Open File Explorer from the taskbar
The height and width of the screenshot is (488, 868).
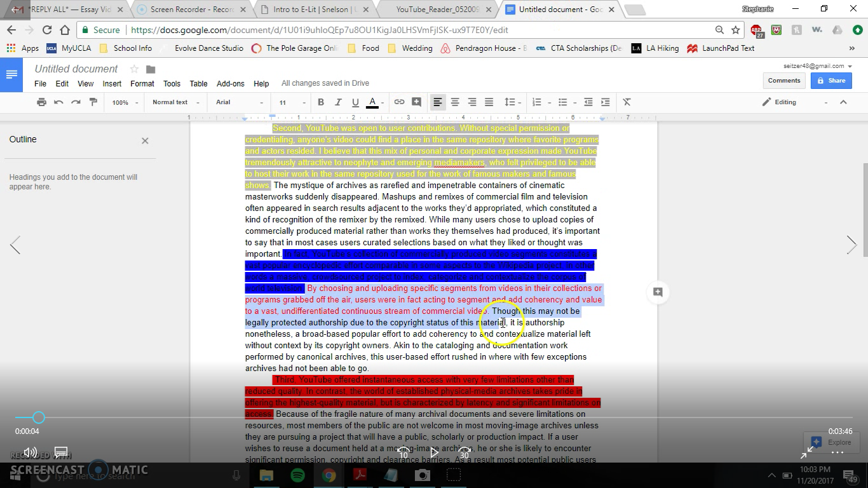point(266,475)
